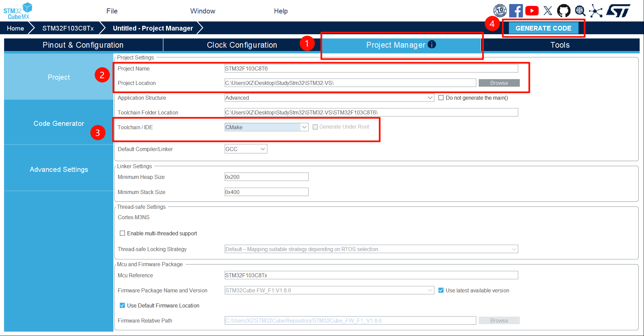The width and height of the screenshot is (644, 336).
Task: Click Browse next to Firmware Relative Path
Action: (x=499, y=321)
